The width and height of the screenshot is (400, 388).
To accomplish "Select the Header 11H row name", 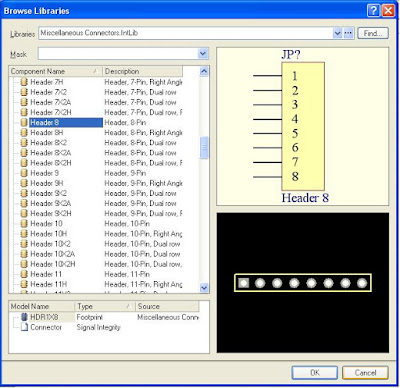I will pyautogui.click(x=48, y=284).
